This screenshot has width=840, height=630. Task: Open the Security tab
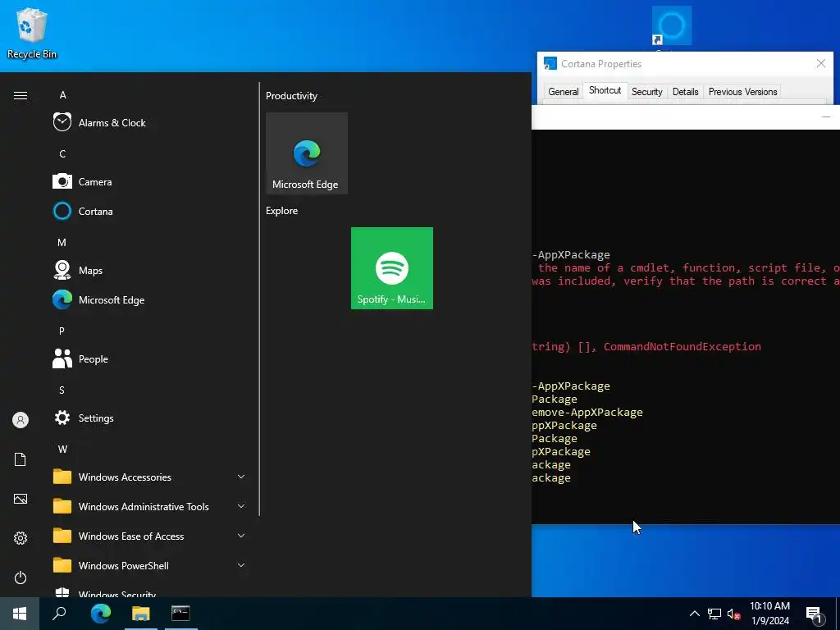pyautogui.click(x=646, y=92)
